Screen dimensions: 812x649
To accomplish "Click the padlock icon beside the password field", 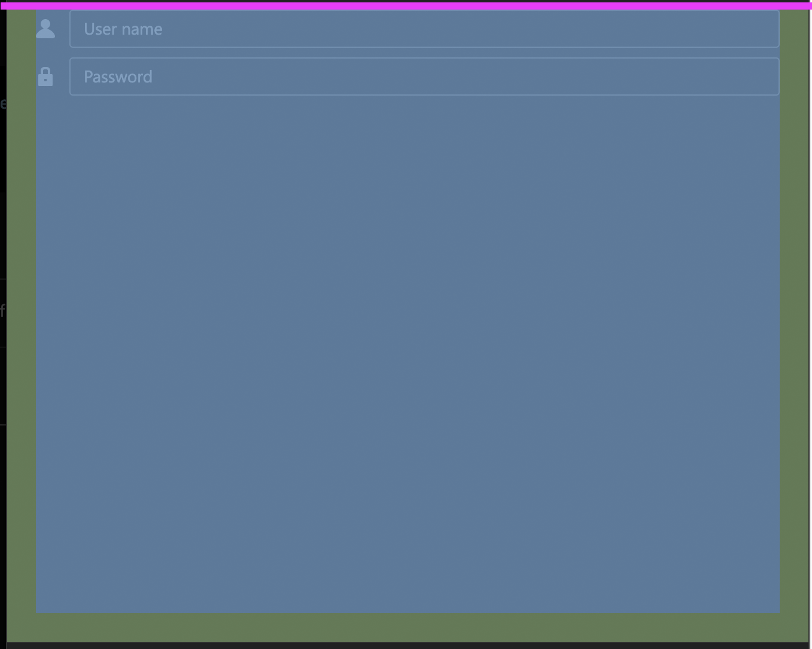I will coord(45,76).
